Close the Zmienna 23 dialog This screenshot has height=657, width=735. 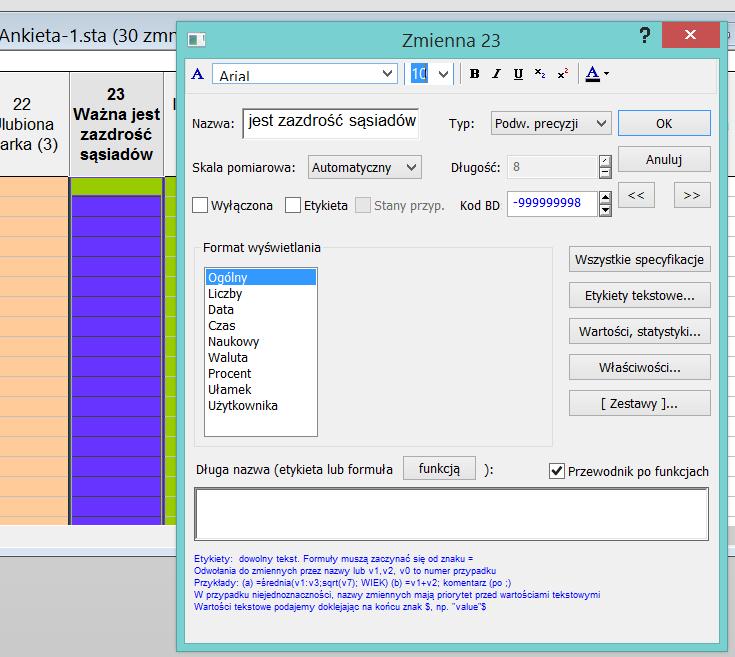point(690,35)
